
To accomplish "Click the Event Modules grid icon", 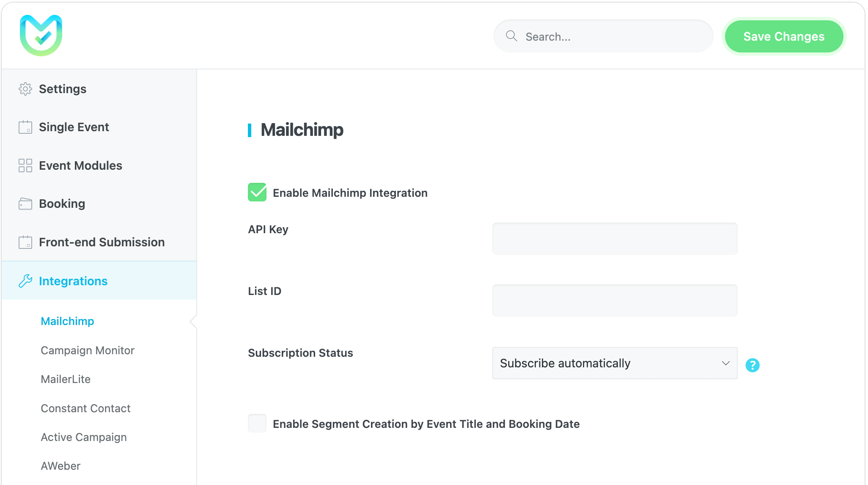I will [x=25, y=165].
